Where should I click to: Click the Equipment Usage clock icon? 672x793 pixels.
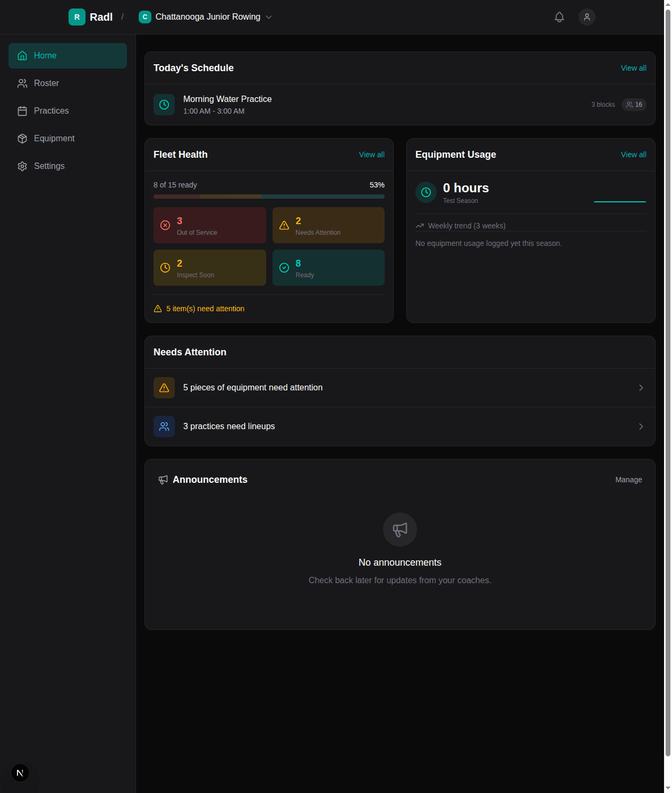426,192
